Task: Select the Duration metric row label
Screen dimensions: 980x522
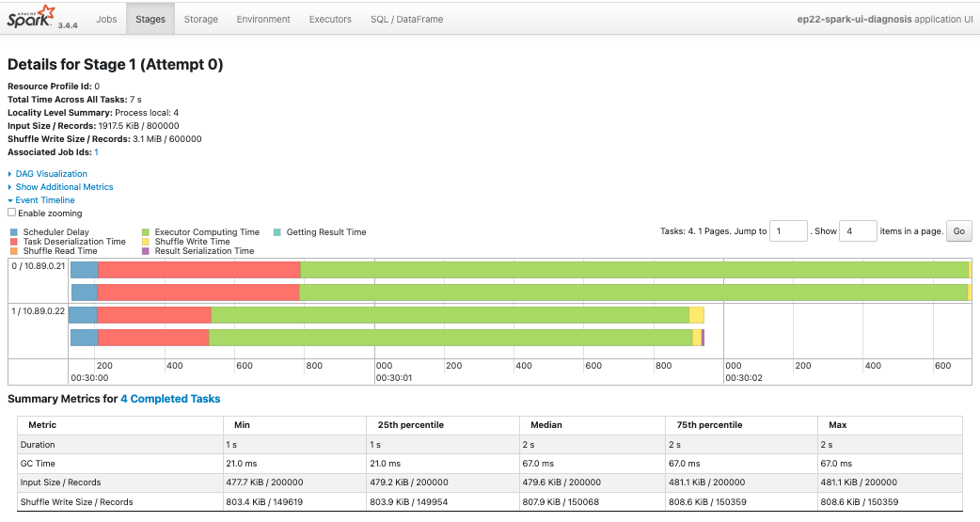Action: pyautogui.click(x=38, y=445)
